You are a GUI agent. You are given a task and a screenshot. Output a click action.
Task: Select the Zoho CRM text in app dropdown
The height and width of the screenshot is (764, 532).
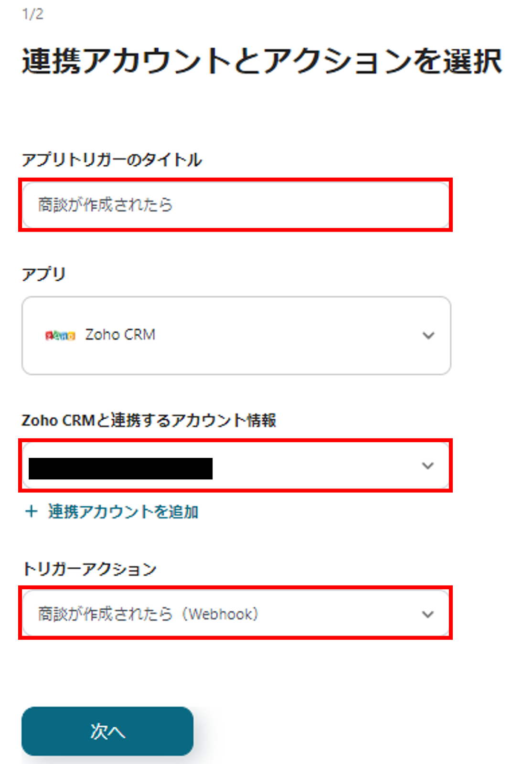(x=120, y=335)
